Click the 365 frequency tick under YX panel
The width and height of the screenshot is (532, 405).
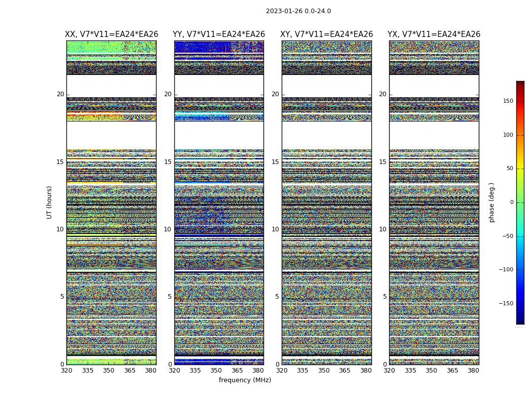pyautogui.click(x=452, y=371)
